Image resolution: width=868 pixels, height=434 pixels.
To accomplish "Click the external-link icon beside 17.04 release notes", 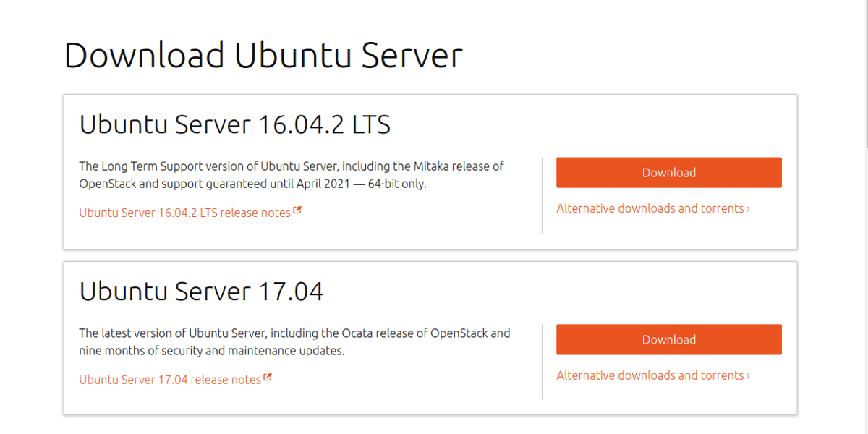I will 268,378.
